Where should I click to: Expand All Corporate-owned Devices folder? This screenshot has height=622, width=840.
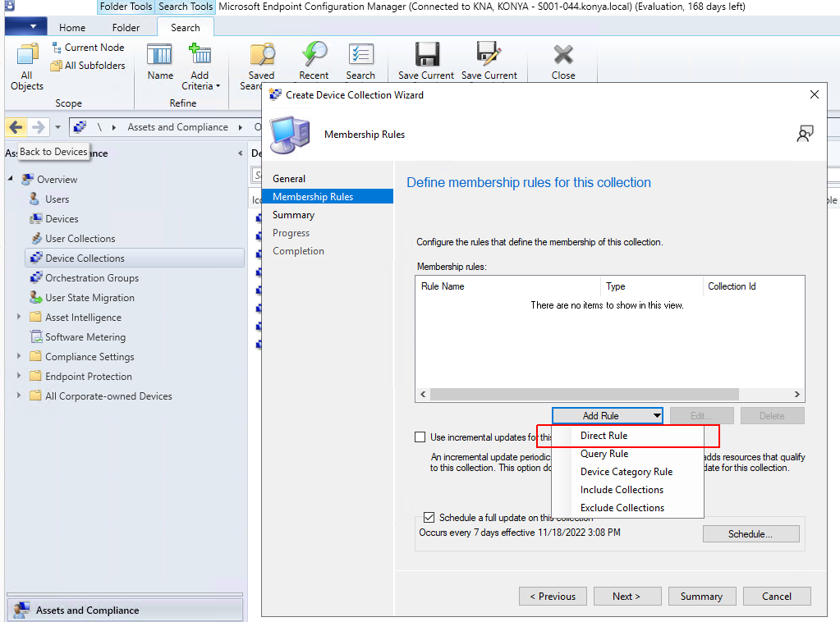coord(19,396)
